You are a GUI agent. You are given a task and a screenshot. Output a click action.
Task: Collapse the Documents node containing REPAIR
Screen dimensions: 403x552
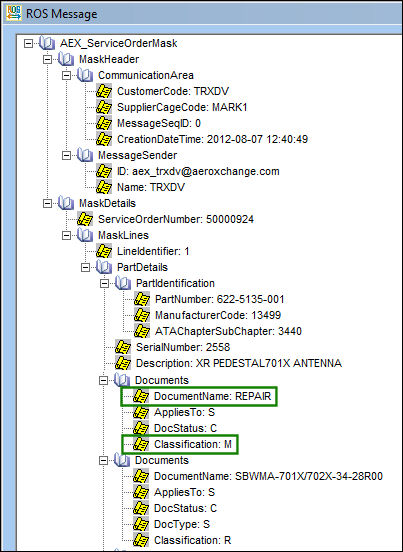pos(103,381)
